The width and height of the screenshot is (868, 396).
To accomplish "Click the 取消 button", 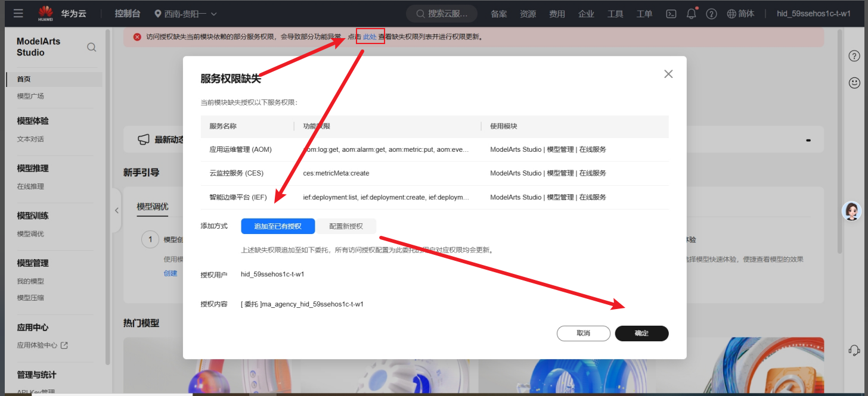I will (584, 333).
